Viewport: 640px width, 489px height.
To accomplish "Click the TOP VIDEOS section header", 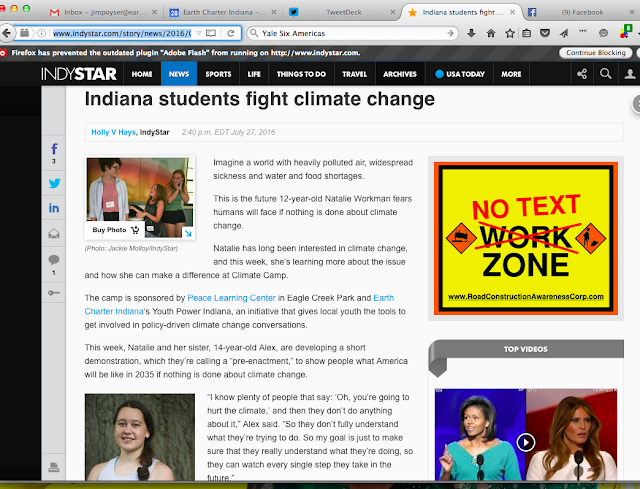I will tap(526, 349).
